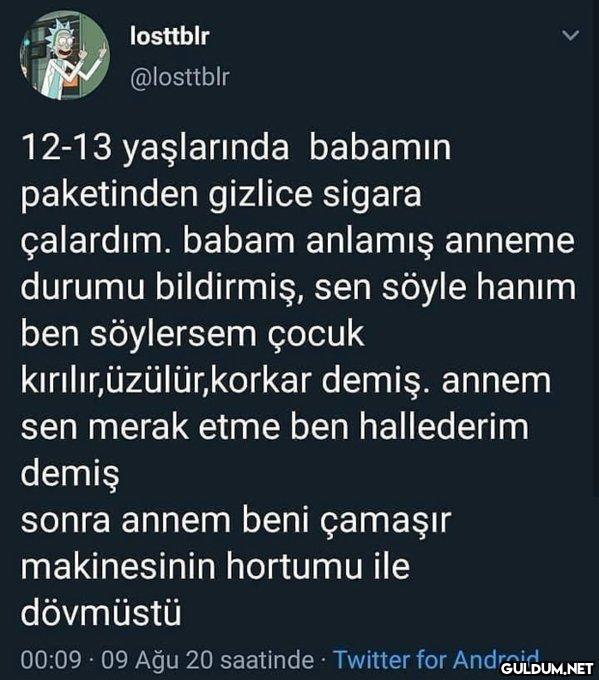Open the losttblr display name profile
The width and height of the screenshot is (599, 680).
click(x=170, y=36)
